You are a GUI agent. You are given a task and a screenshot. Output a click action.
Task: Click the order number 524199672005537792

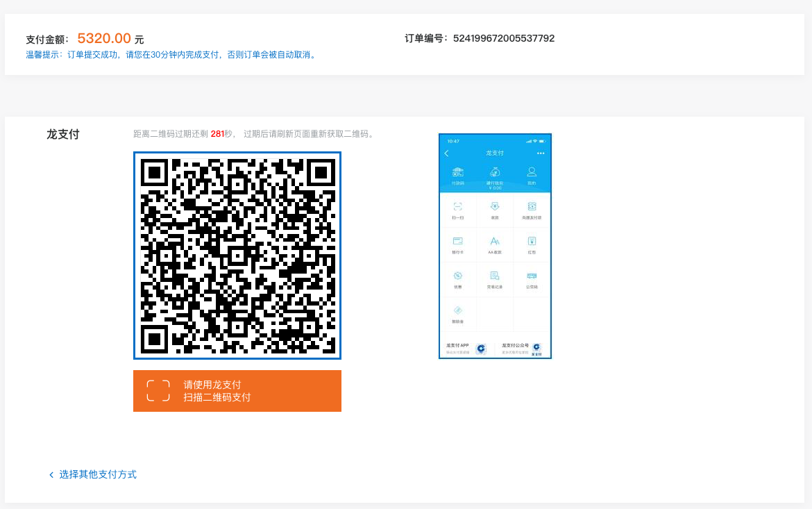point(504,38)
